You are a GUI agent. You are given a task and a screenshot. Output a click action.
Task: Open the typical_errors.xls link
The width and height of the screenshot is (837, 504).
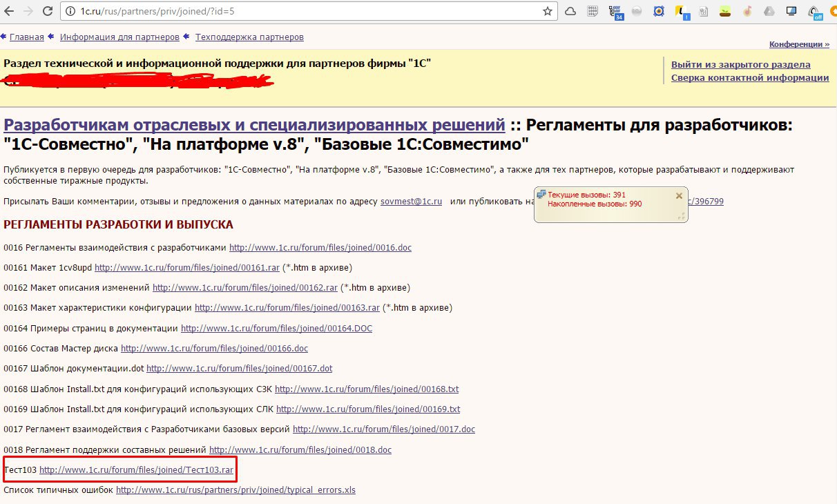click(235, 490)
